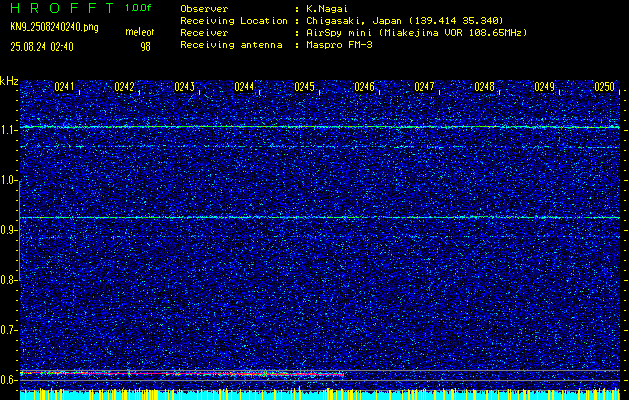Click Chigasaki, Japan coordinates text
Screen dimensions: 629x400
click(404, 21)
